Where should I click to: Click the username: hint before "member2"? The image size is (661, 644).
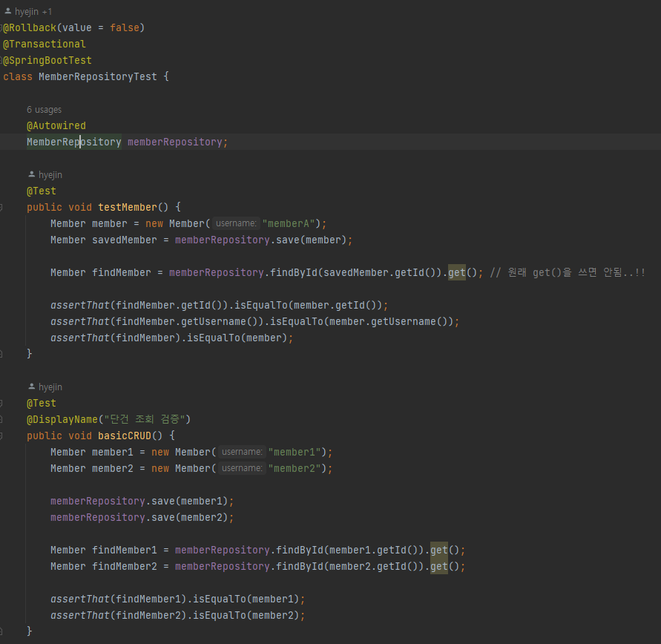242,468
